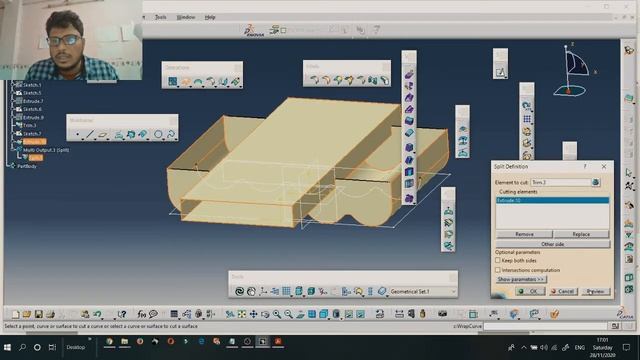Click the command input field near c:WrapCurve
This screenshot has width=640, height=360.
[545, 326]
